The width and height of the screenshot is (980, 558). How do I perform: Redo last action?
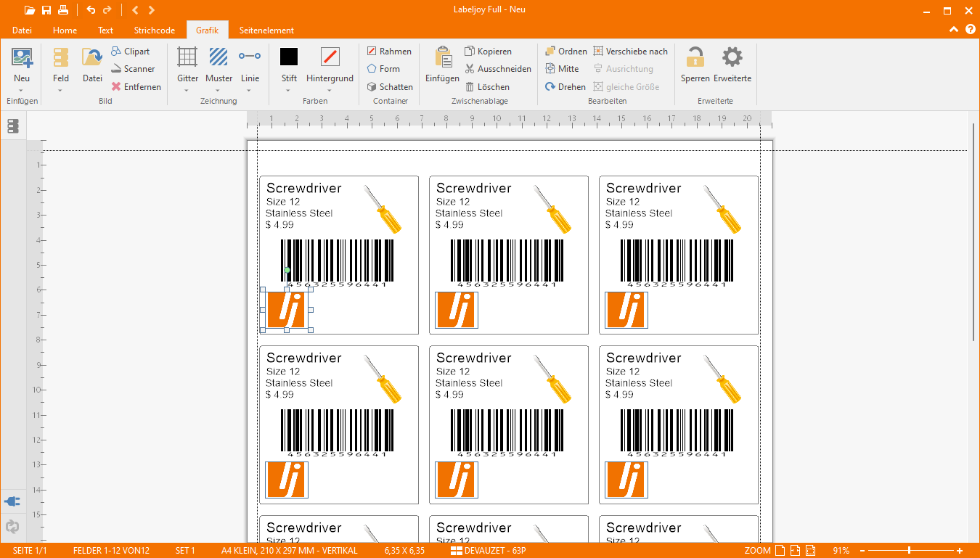107,10
